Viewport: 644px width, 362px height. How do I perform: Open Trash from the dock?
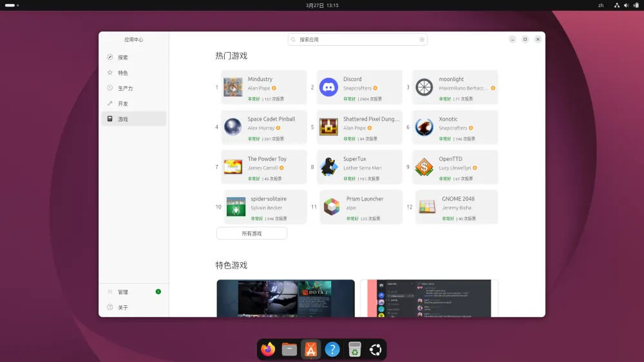click(354, 349)
